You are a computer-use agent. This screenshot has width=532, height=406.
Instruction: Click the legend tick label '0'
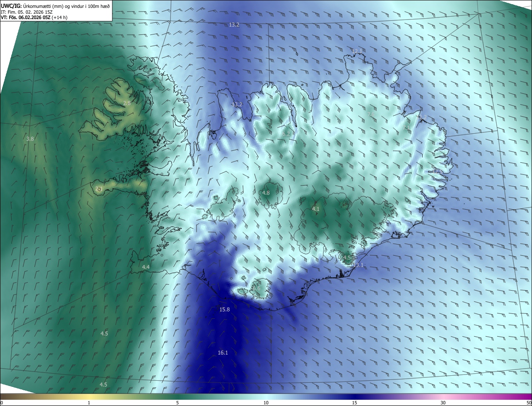click(x=2, y=403)
